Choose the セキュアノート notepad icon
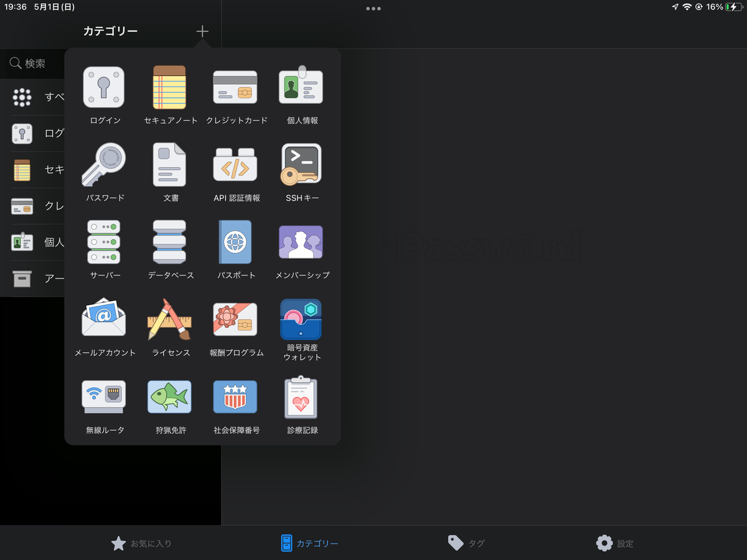Viewport: 747px width, 560px height. [x=169, y=87]
